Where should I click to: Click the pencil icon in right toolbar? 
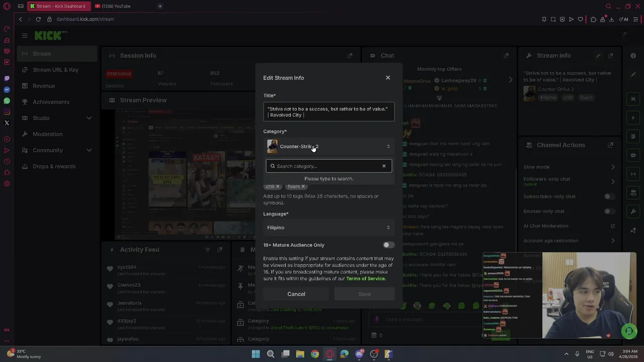(633, 74)
